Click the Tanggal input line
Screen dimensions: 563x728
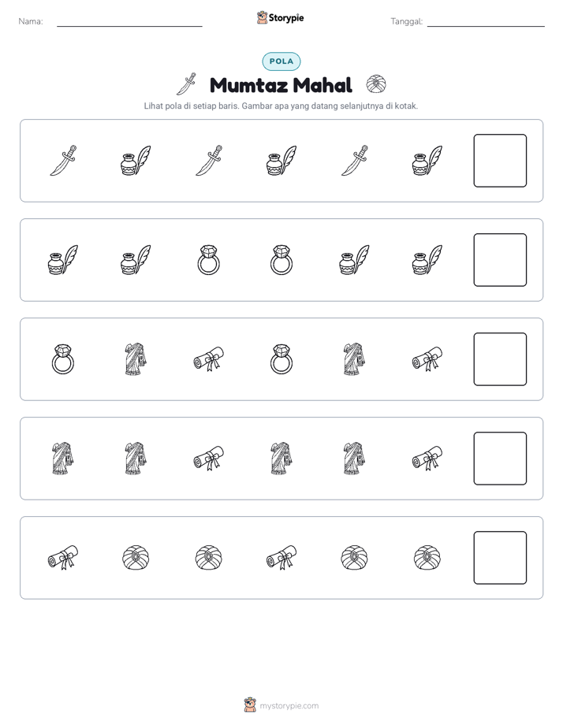pyautogui.click(x=486, y=22)
